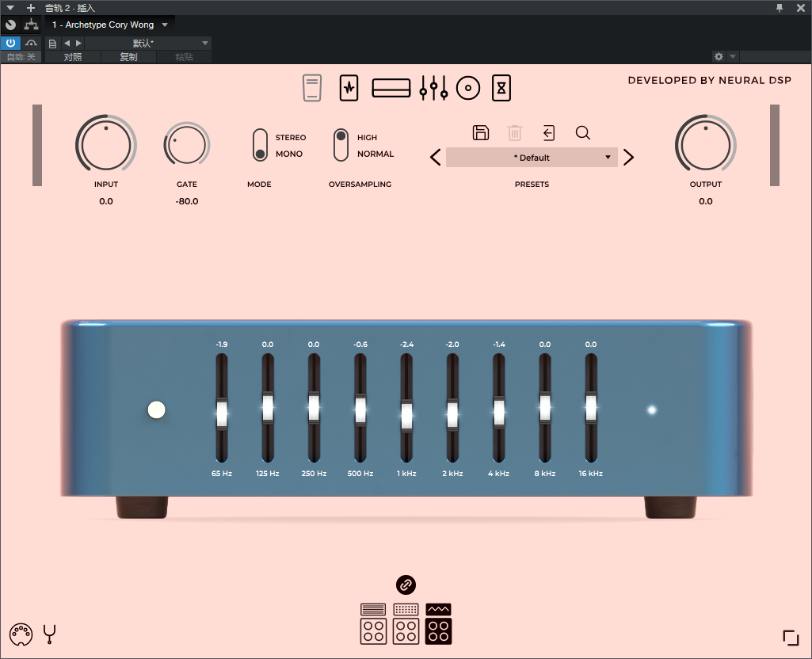Click the STEREO mode label
Image resolution: width=812 pixels, height=659 pixels.
(291, 138)
